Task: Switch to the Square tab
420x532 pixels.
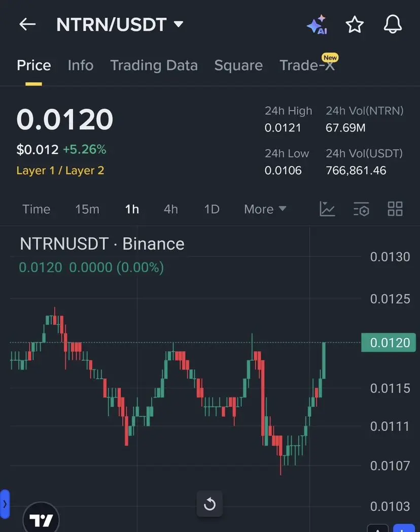Action: coord(238,65)
